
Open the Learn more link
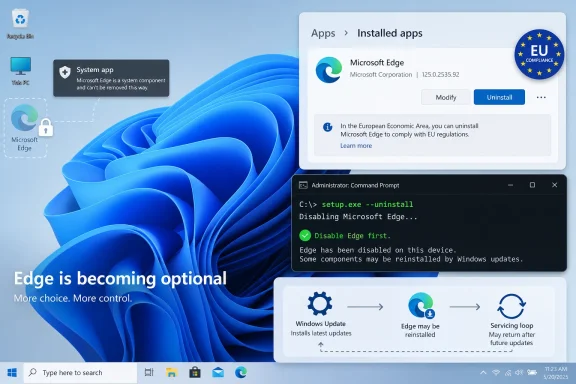tap(356, 146)
